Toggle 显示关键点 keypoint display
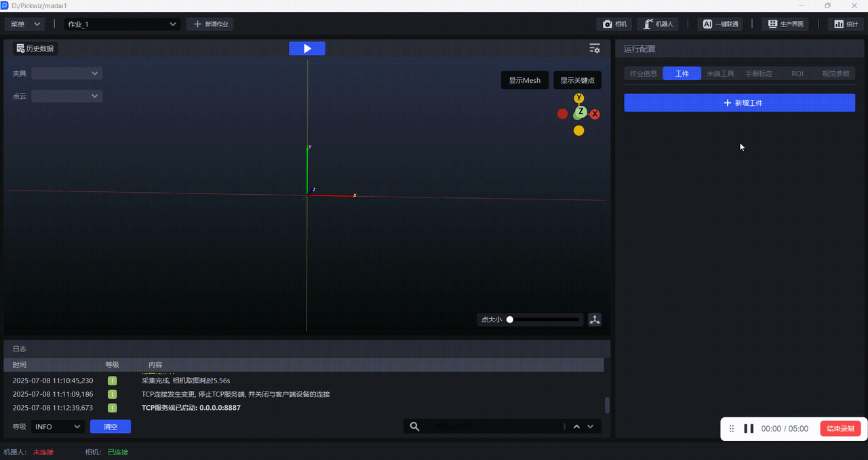 (x=577, y=80)
